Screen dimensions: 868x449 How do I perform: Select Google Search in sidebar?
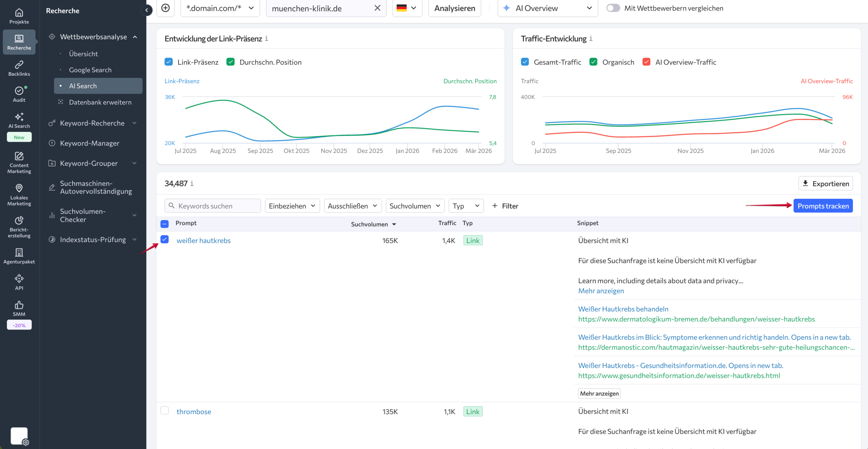pyautogui.click(x=90, y=70)
